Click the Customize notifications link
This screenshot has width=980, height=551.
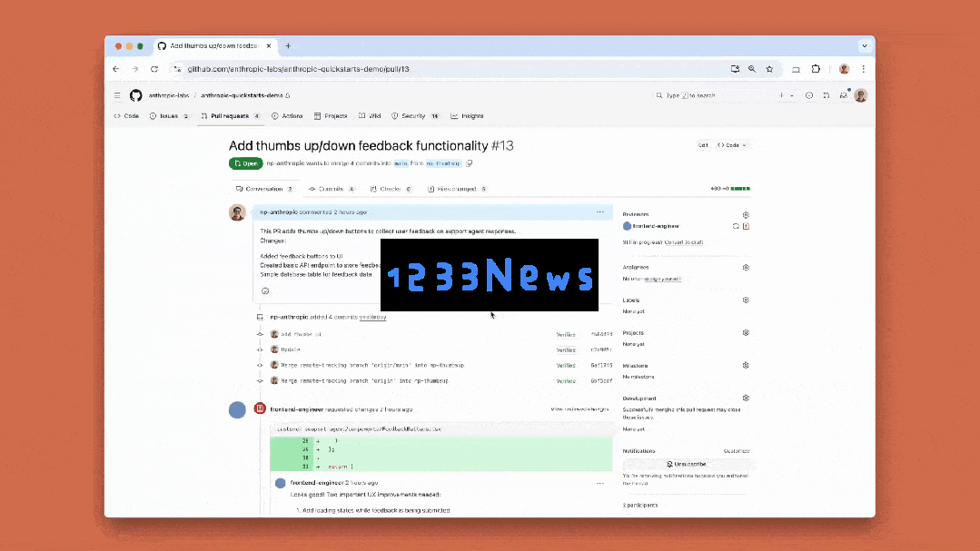pyautogui.click(x=737, y=451)
